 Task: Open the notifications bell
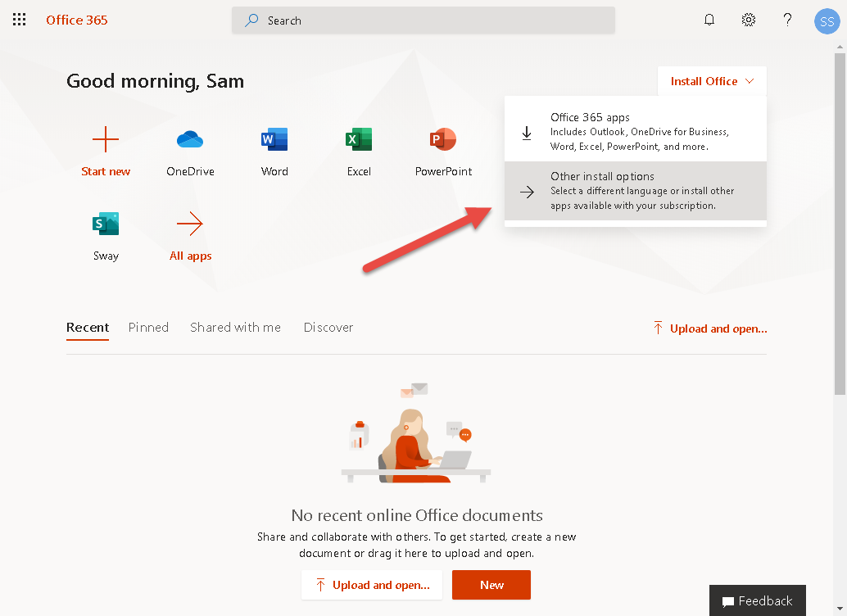pyautogui.click(x=709, y=20)
